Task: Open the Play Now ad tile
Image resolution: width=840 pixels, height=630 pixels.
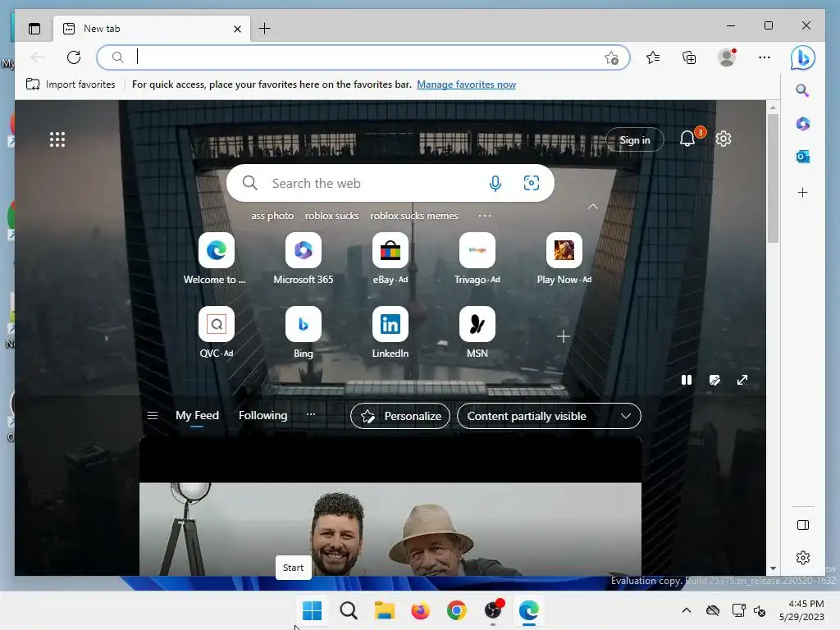Action: point(564,250)
